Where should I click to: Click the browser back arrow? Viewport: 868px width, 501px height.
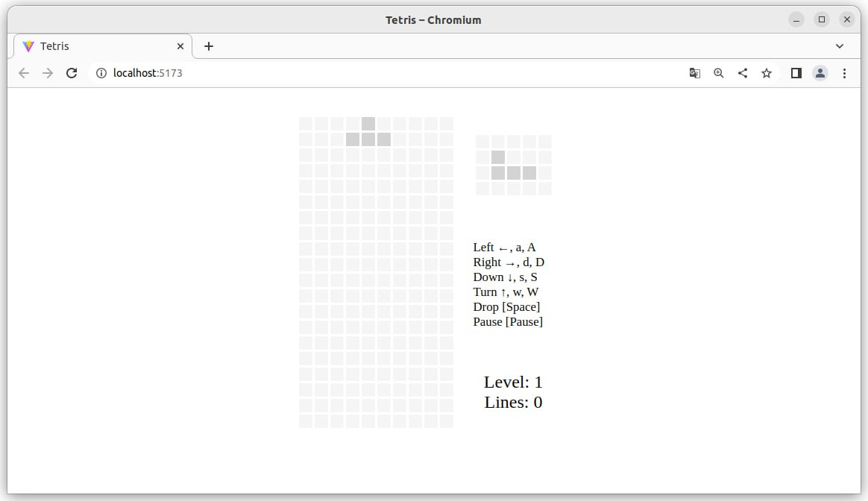click(x=23, y=73)
